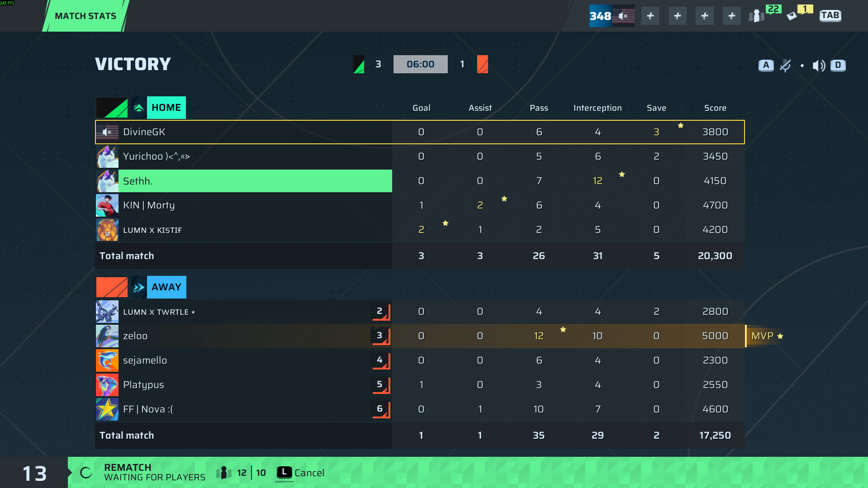Click the rematch players count icon
The height and width of the screenshot is (488, 868).
[223, 473]
